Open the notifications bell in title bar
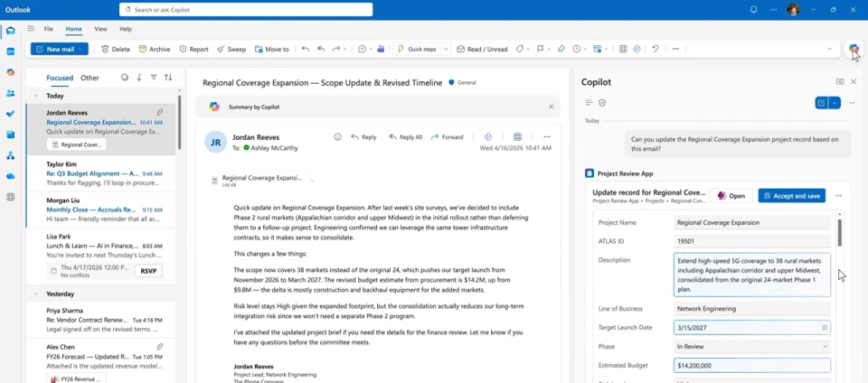This screenshot has width=868, height=383. point(753,10)
